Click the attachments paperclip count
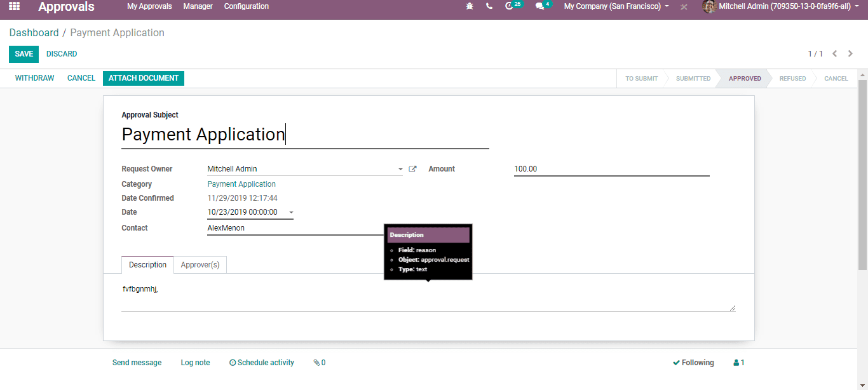 click(x=320, y=363)
